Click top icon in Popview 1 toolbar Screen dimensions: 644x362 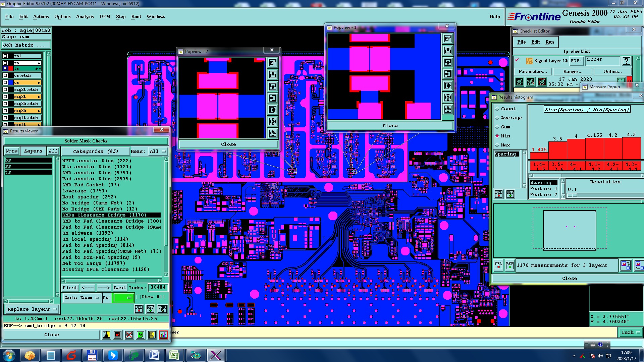[448, 39]
